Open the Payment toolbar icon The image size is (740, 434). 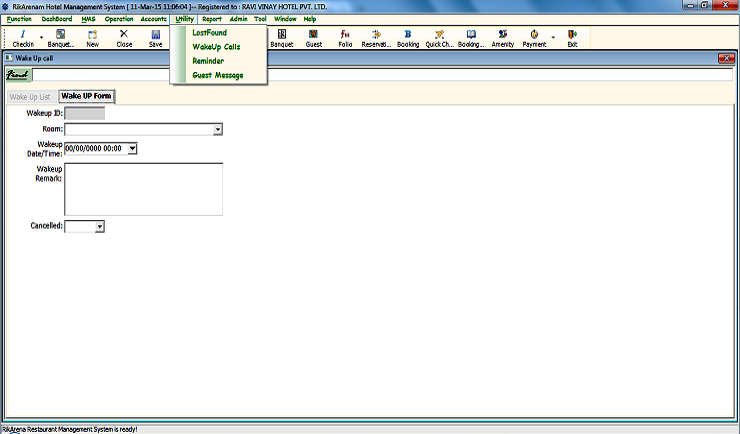(534, 38)
